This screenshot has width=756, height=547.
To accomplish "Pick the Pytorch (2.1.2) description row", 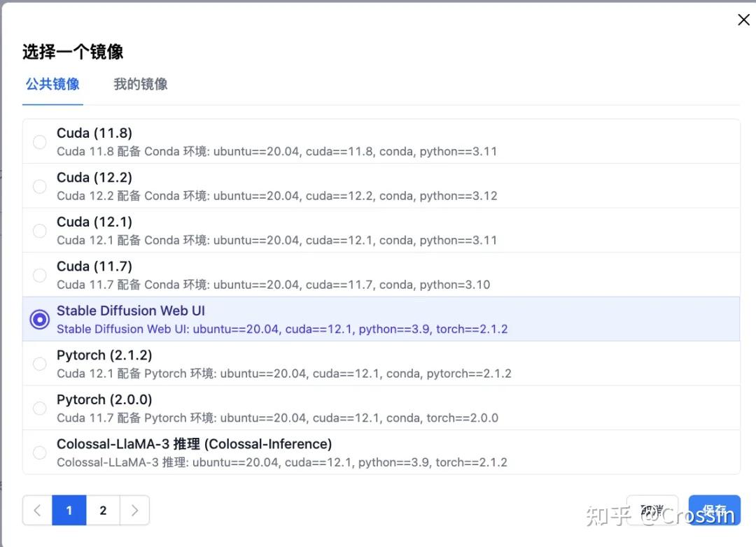I will tap(284, 374).
